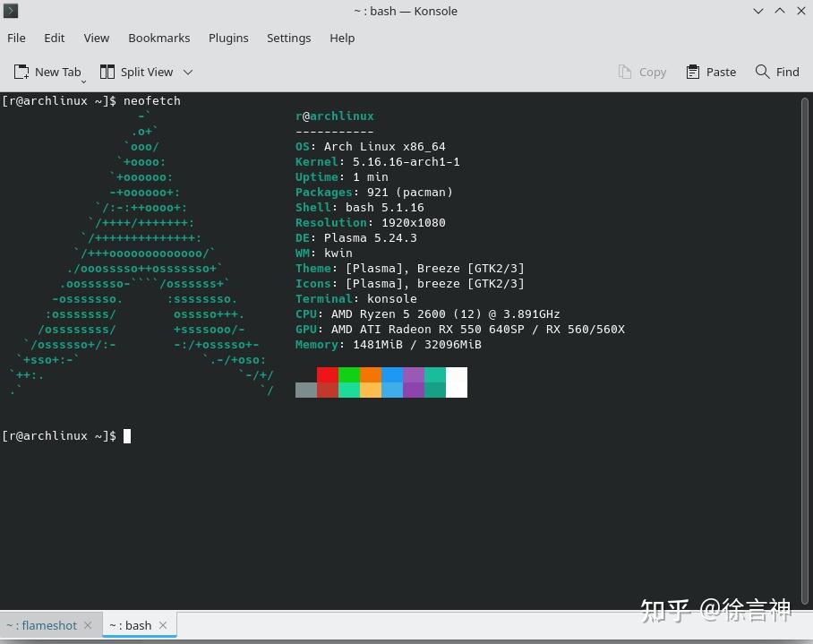Screen dimensions: 813x644
Task: Open the Split View dropdown arrow
Action: pos(186,72)
